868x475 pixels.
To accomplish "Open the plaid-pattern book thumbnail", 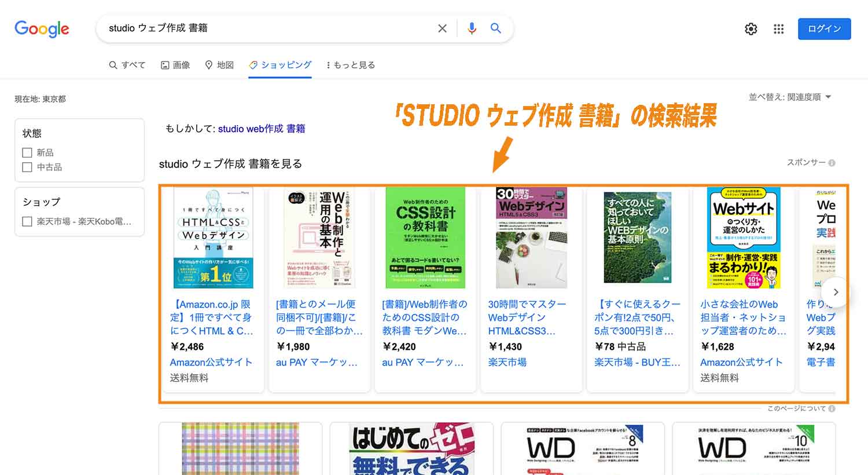I will coord(241,449).
